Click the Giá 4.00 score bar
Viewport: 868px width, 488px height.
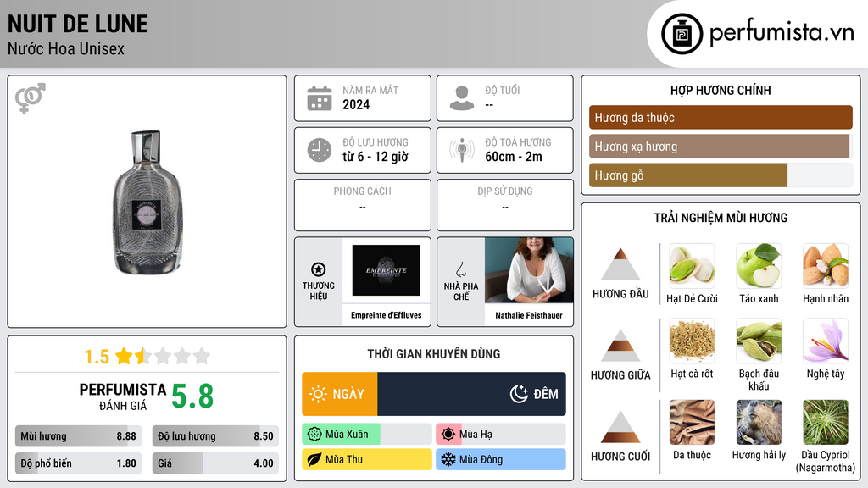216,463
